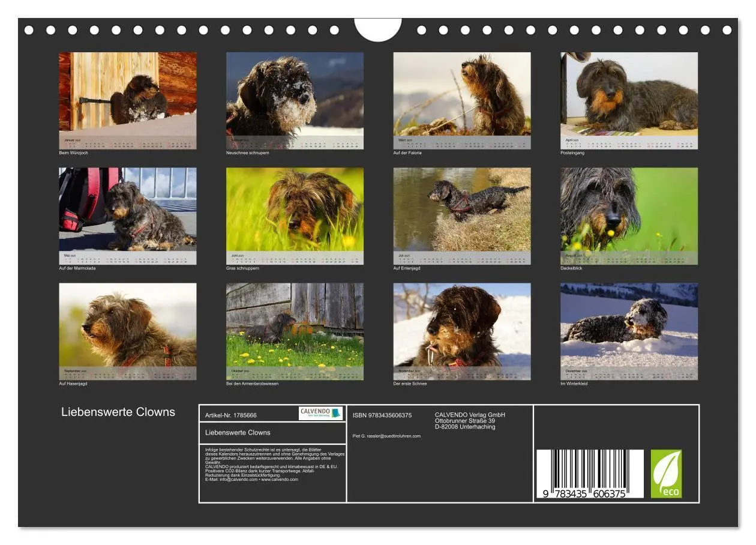Click the green eco leaf icon
This screenshot has height=545, width=756.
pyautogui.click(x=667, y=474)
